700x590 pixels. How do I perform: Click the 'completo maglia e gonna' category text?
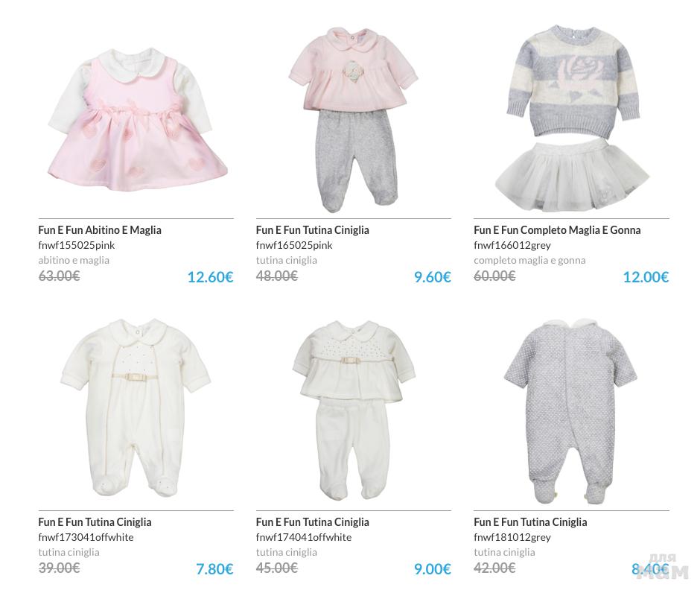[529, 260]
